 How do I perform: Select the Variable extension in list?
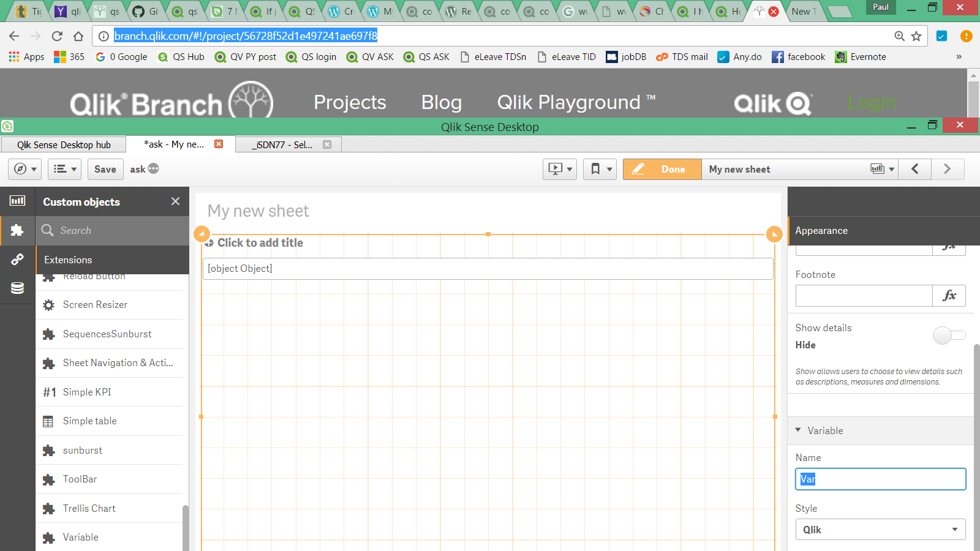click(x=109, y=538)
